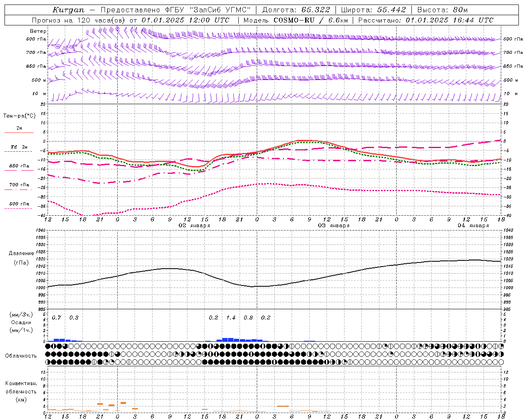Click the date label "04 января"

[x=473, y=226]
